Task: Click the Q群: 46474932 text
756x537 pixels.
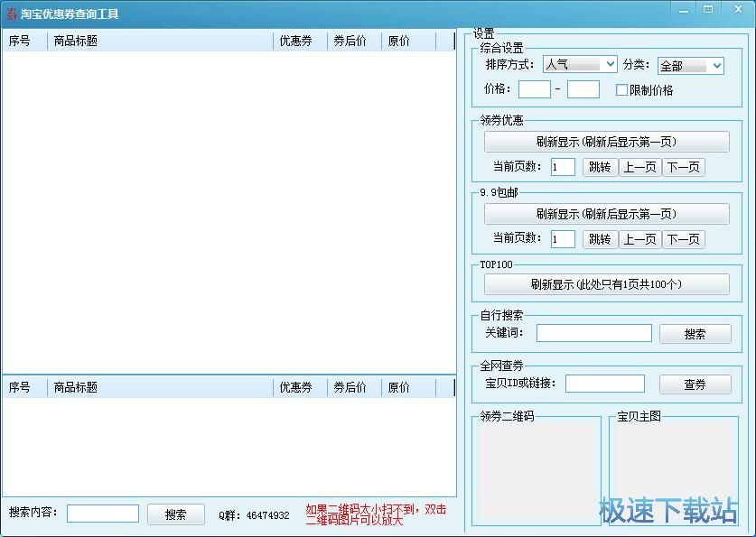Action: tap(254, 515)
